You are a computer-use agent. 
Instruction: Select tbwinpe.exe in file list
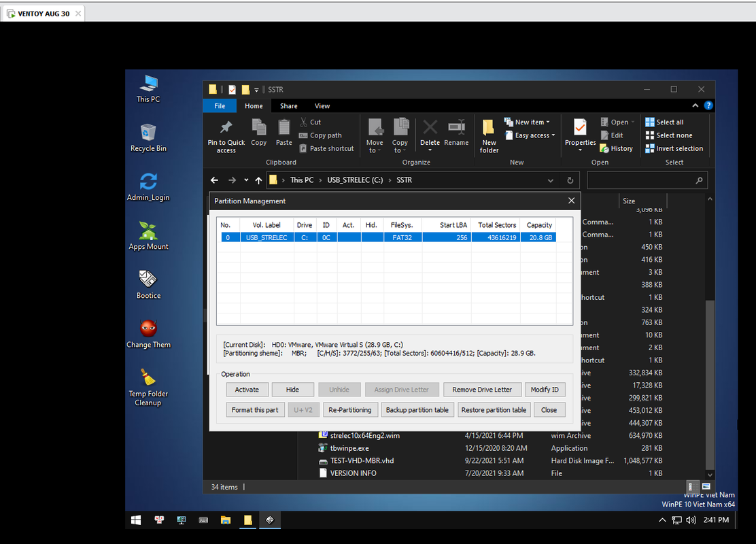[349, 448]
